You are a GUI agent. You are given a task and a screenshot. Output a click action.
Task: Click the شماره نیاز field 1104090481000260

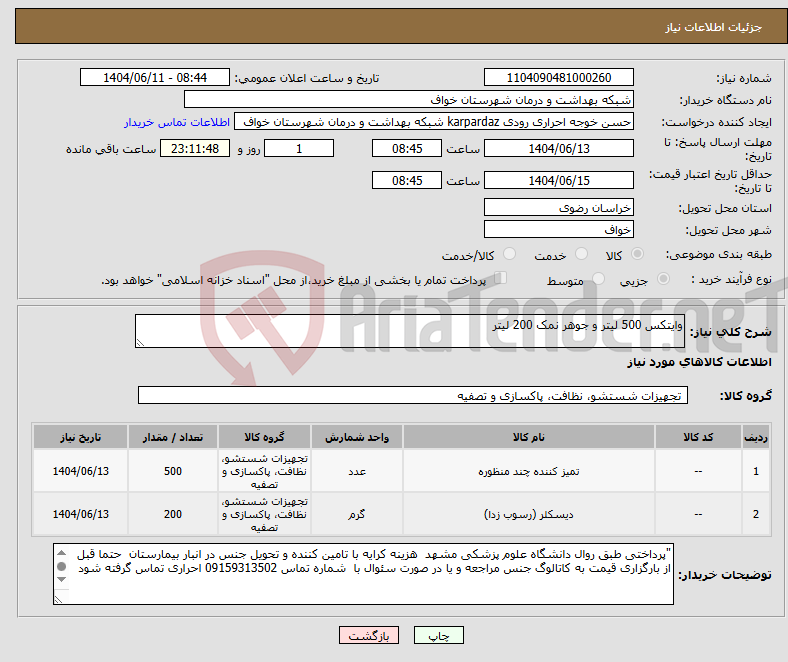[558, 77]
